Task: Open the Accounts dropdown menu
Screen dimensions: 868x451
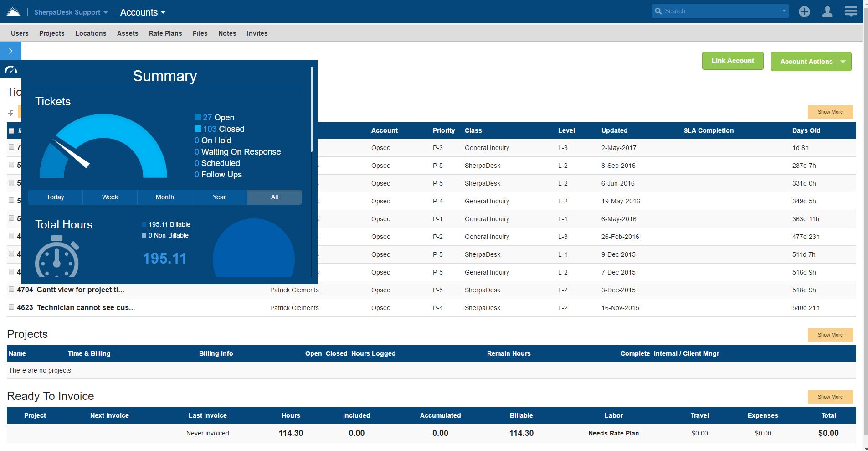Action: (143, 12)
